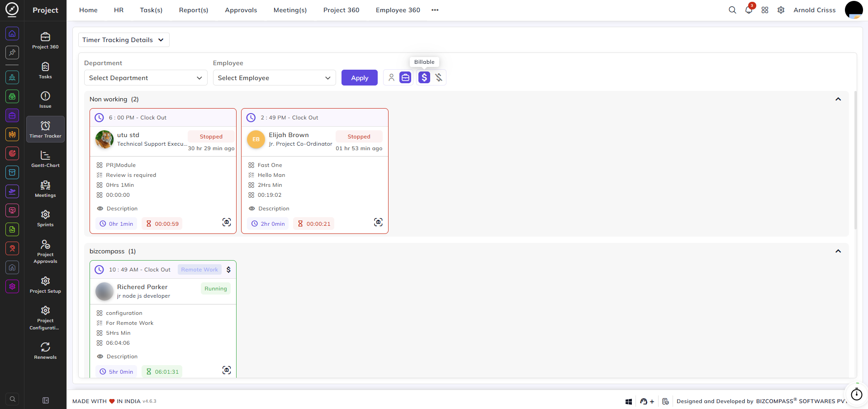Open Project 360 in sidebar
This screenshot has width=868, height=409.
(x=45, y=40)
